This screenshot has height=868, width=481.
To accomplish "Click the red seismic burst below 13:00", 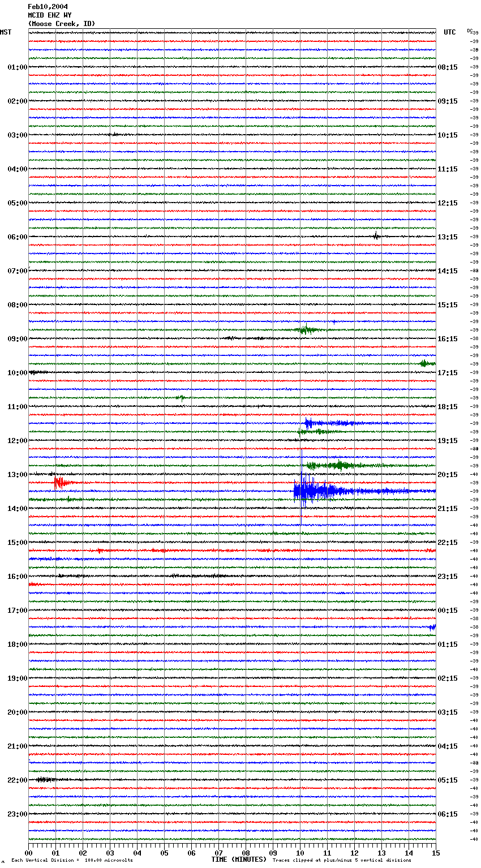I will [x=62, y=483].
